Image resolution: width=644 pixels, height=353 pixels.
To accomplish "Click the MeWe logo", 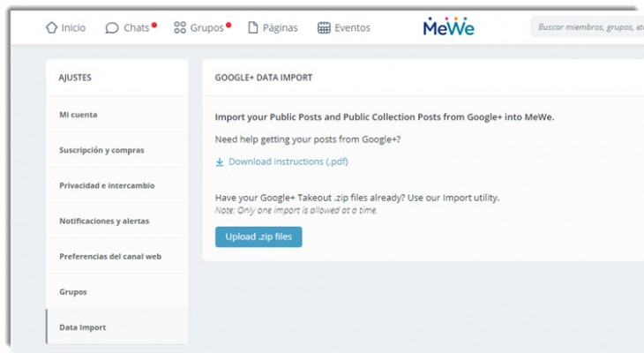I will (x=448, y=26).
